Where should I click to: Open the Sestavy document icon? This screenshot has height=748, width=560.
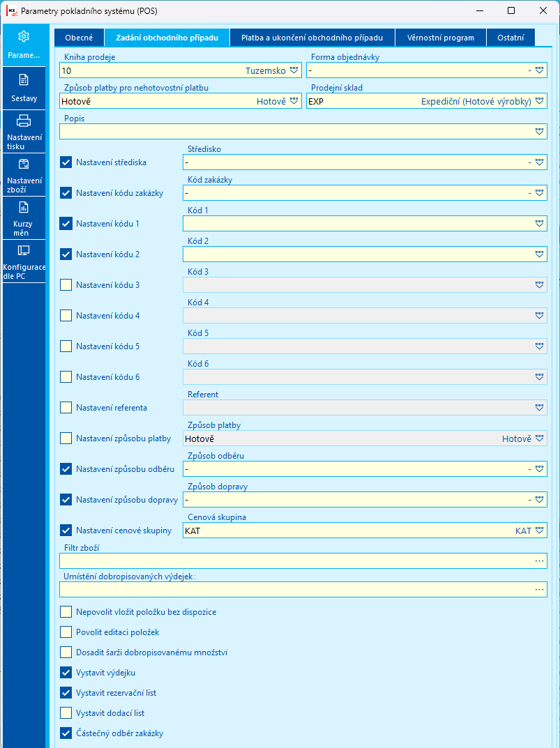coord(24,79)
